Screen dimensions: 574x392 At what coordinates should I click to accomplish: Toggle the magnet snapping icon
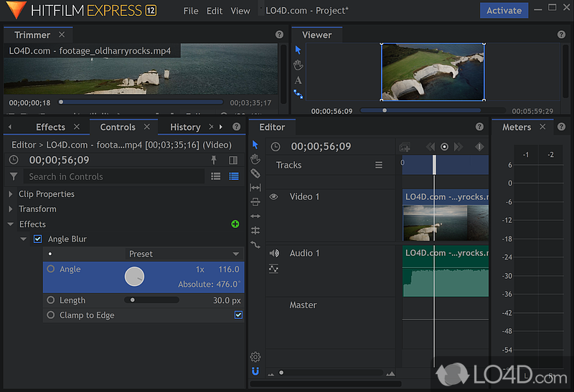255,371
